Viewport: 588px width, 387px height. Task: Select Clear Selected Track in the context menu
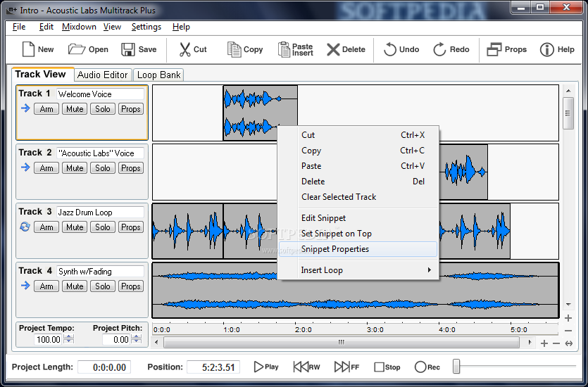[358, 197]
